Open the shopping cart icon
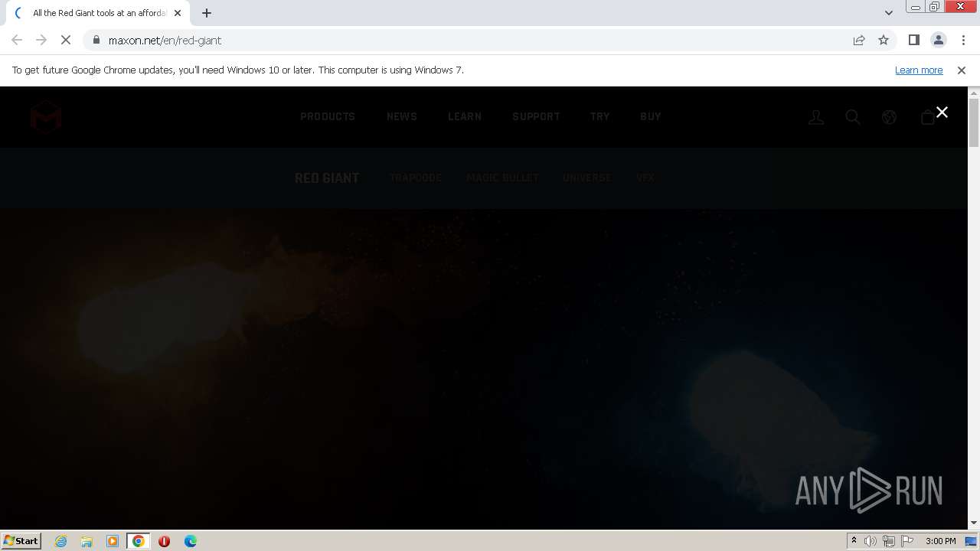The height and width of the screenshot is (551, 980). tap(927, 117)
